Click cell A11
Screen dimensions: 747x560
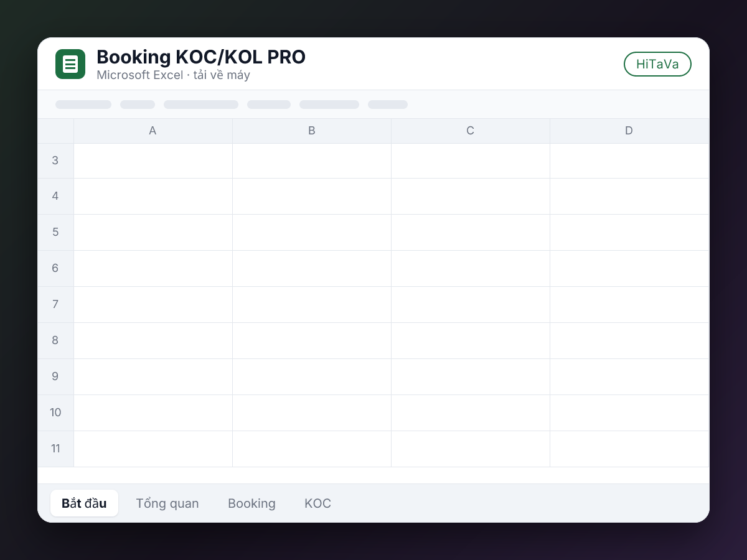(x=153, y=449)
